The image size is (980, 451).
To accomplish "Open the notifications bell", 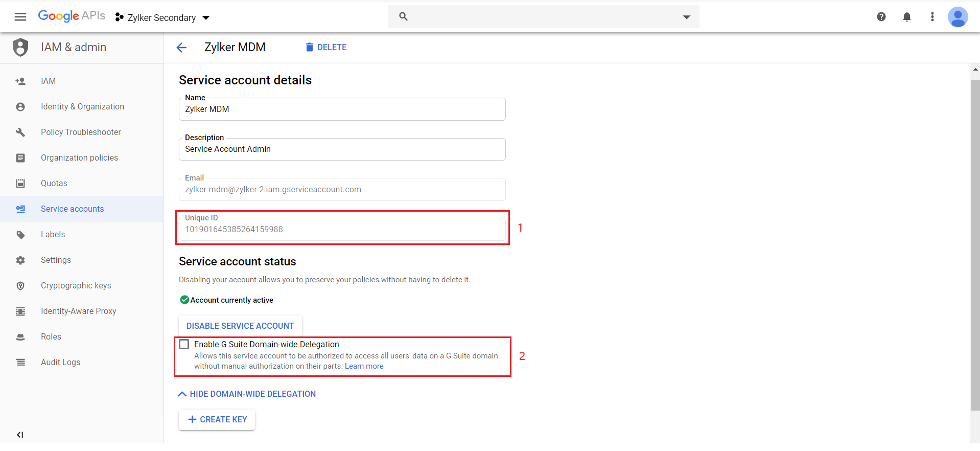I will tap(906, 17).
